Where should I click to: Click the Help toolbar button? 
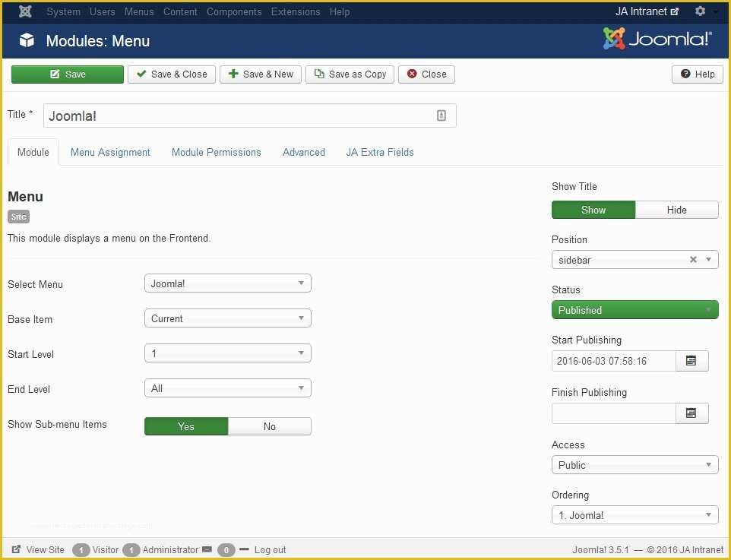tap(698, 74)
